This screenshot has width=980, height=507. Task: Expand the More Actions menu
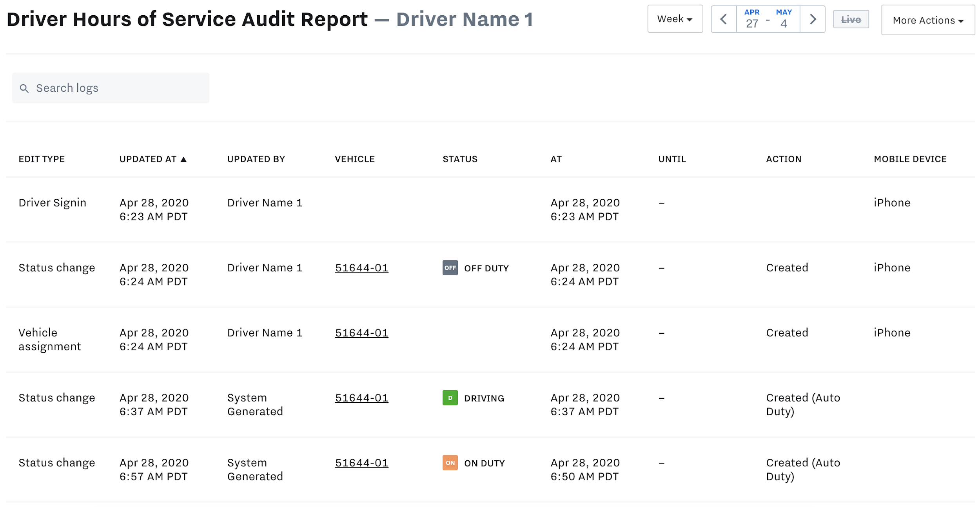point(927,20)
